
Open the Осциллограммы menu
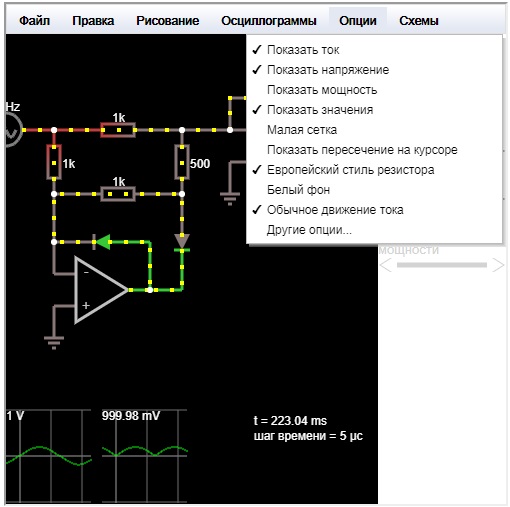coord(269,21)
